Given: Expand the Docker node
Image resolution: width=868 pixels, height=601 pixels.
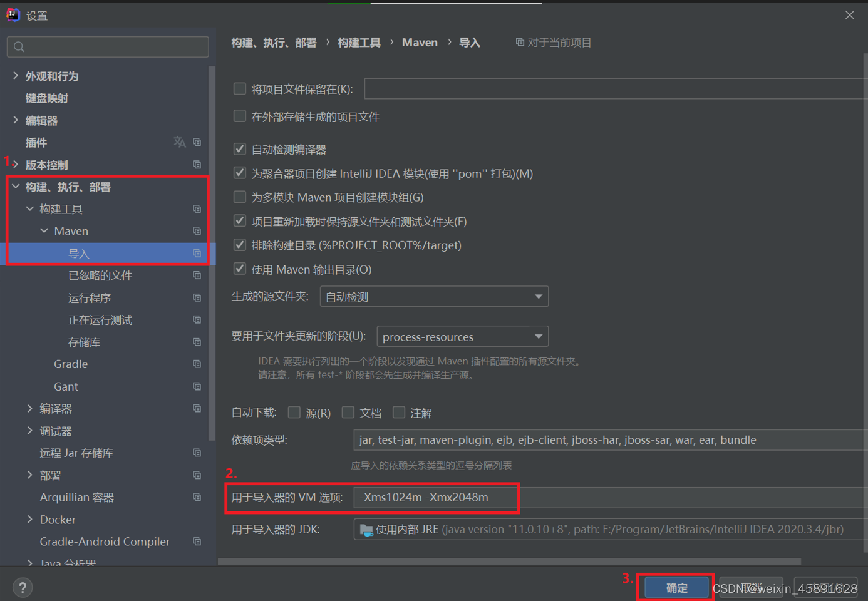Looking at the screenshot, I should (30, 520).
